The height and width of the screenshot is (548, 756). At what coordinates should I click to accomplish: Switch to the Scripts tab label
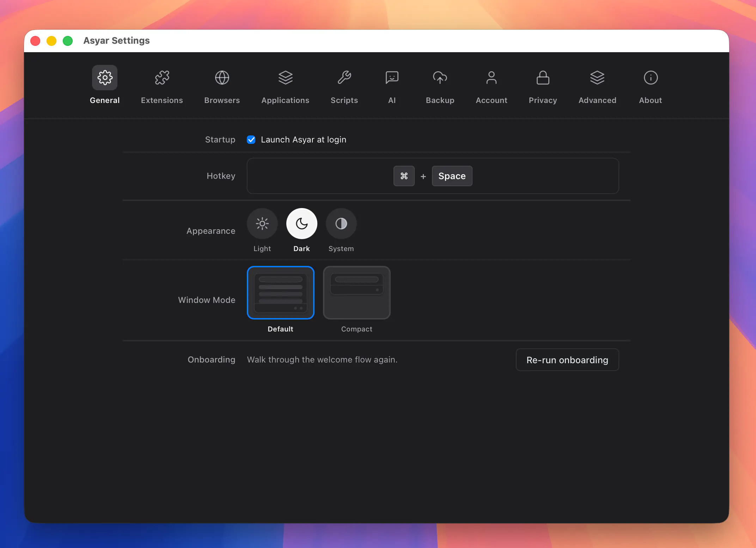coord(344,100)
